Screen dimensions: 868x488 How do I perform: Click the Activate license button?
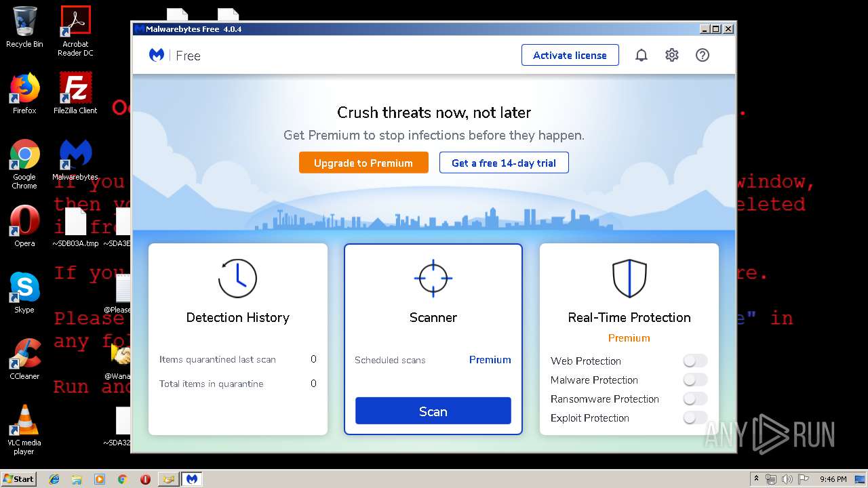pos(570,56)
